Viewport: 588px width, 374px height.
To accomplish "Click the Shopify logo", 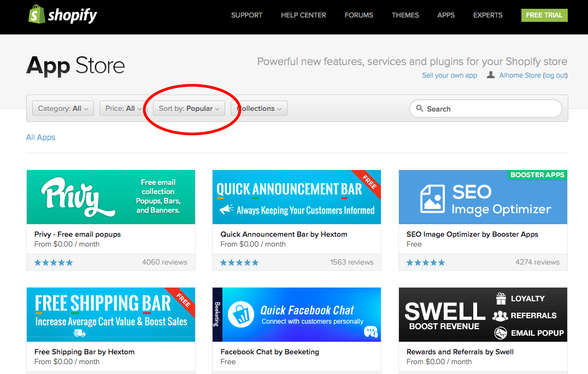I will tap(63, 15).
